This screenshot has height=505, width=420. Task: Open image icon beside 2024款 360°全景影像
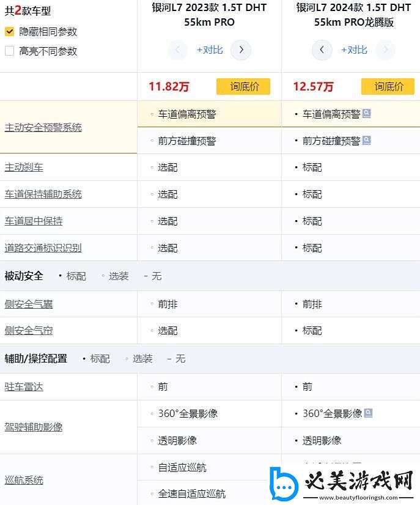[x=368, y=413]
